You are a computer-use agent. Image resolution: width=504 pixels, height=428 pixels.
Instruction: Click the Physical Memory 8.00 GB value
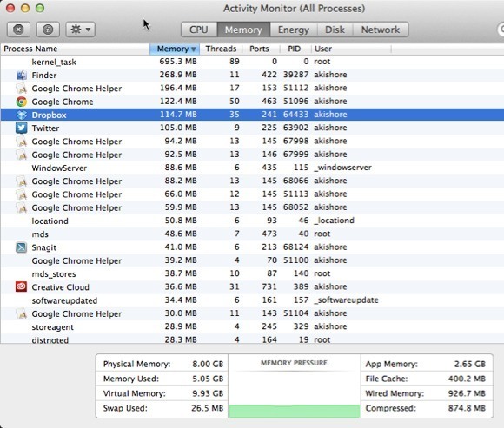pyautogui.click(x=208, y=364)
